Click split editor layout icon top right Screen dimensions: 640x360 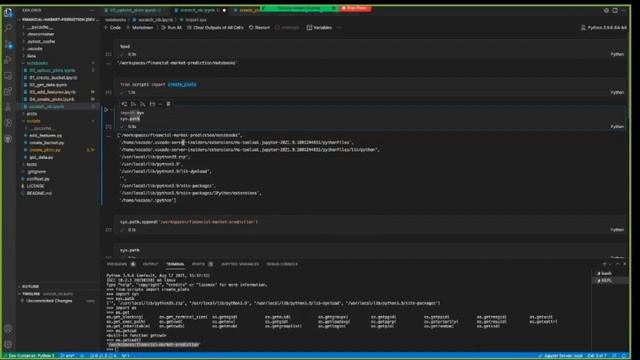click(615, 10)
